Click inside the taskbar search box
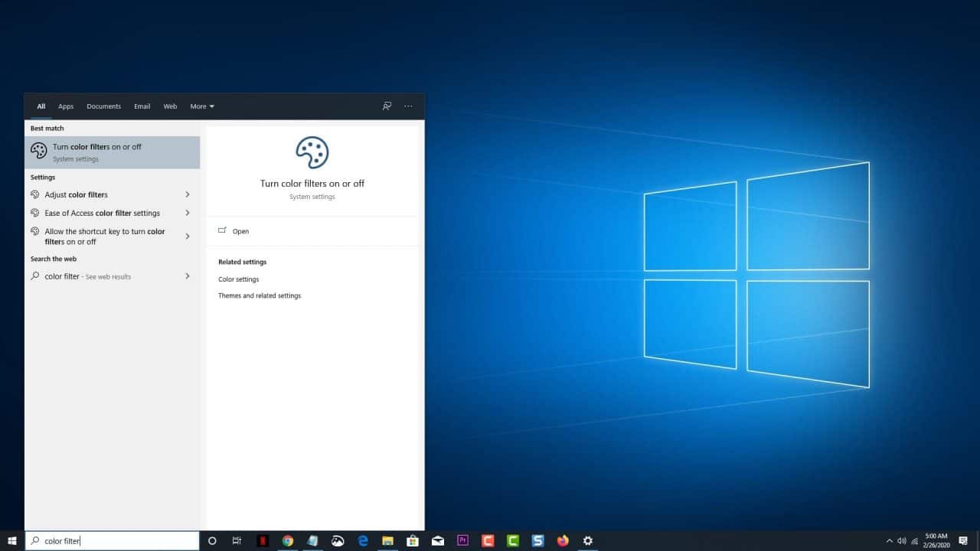 click(x=112, y=541)
